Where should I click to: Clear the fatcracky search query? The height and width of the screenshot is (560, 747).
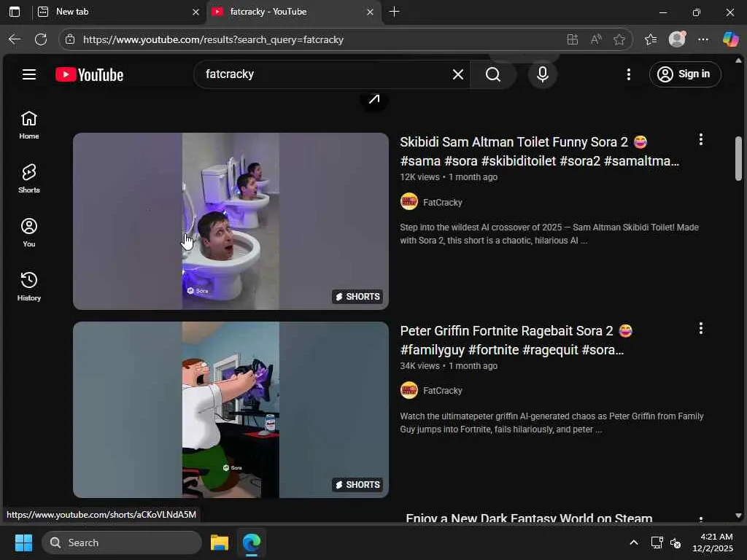(x=458, y=74)
